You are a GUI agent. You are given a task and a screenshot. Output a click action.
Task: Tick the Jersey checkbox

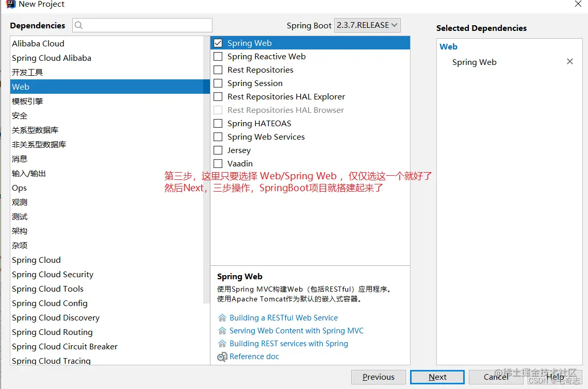coord(218,150)
